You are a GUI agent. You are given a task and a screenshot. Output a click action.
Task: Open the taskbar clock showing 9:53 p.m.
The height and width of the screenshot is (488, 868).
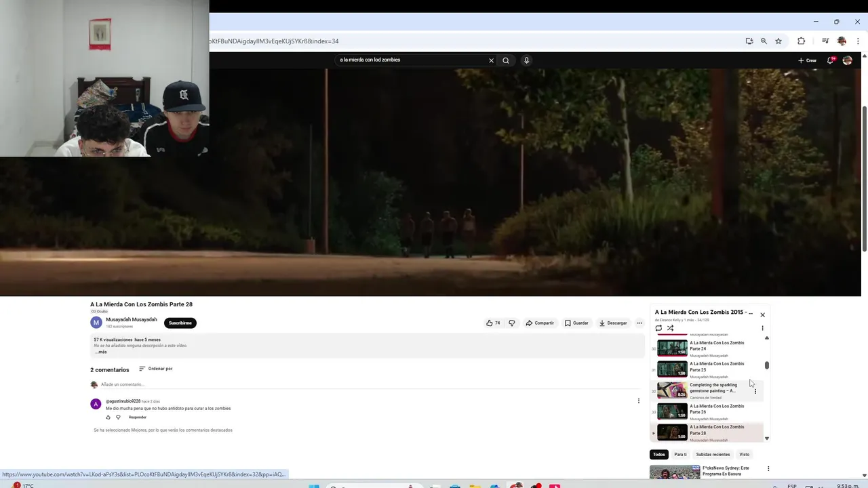click(848, 485)
